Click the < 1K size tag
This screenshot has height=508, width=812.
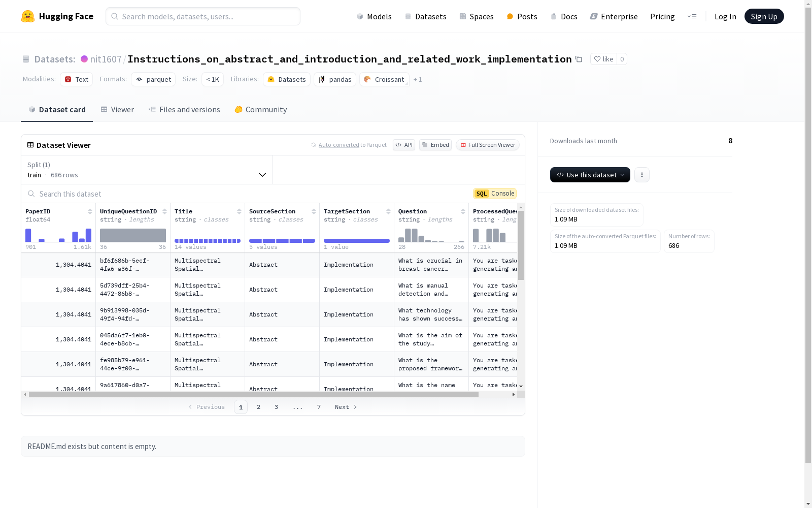(x=213, y=79)
